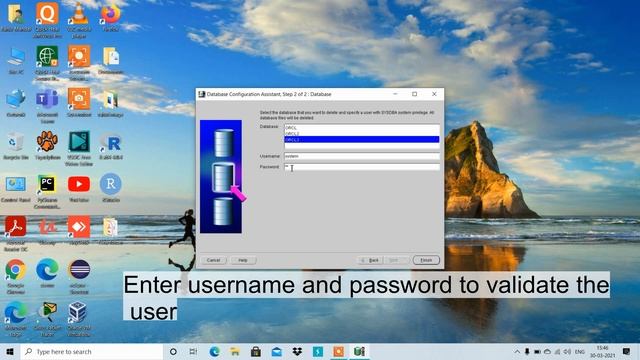Open Firefox desktop shortcut

(x=111, y=17)
